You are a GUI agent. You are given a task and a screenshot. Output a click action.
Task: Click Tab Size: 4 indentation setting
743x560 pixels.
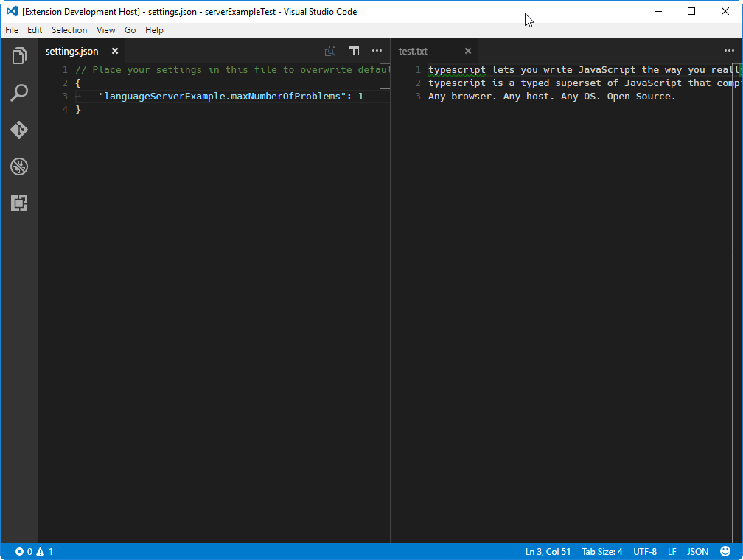click(601, 551)
